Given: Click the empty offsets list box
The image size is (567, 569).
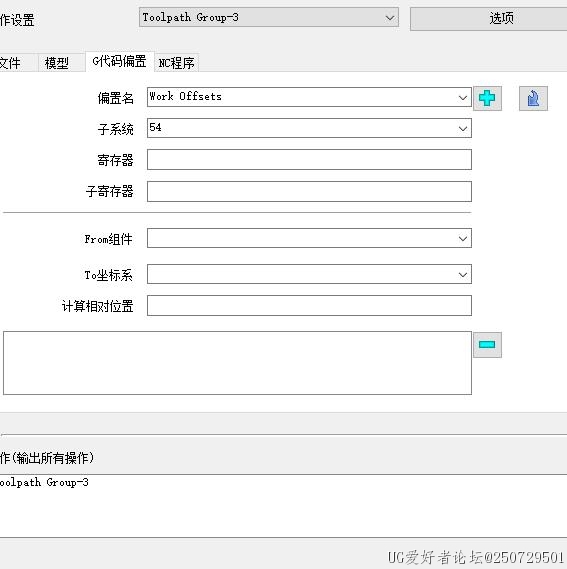Looking at the screenshot, I should click(237, 363).
